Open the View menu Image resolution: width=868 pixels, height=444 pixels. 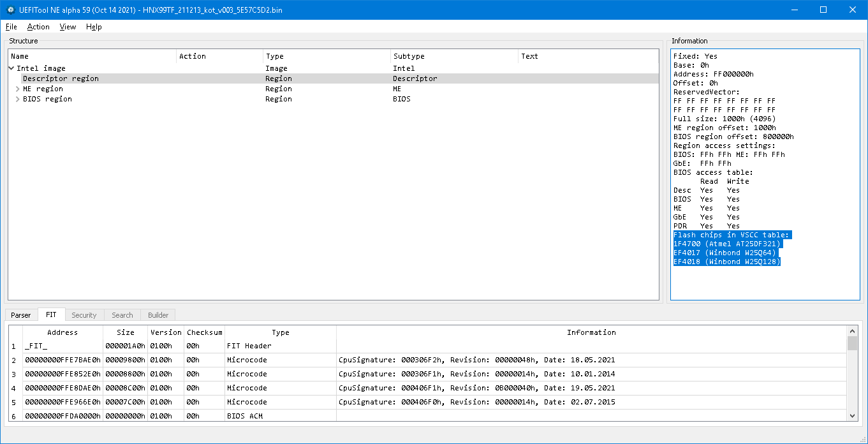(x=68, y=27)
